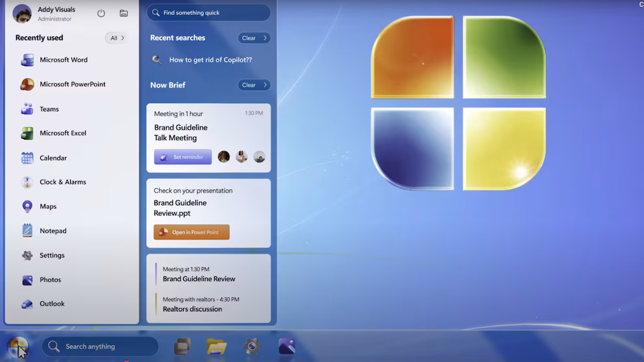
Task: Click third attendee avatar on meeting card
Action: click(x=259, y=156)
